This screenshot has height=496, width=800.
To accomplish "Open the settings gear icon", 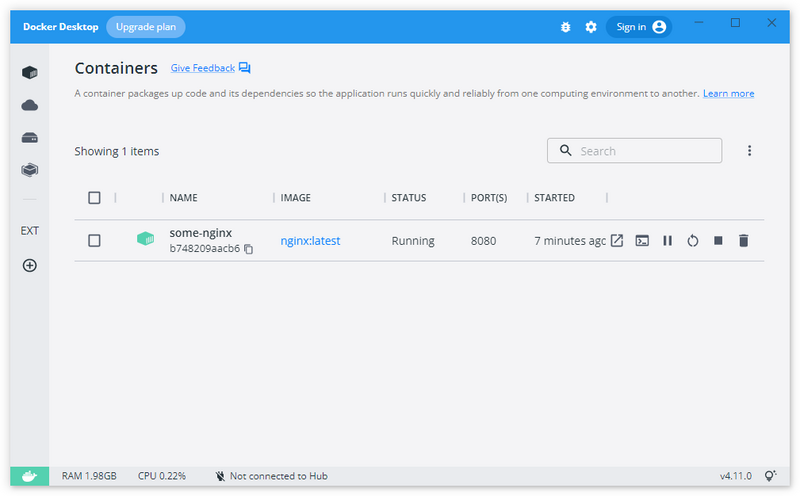I will pyautogui.click(x=591, y=27).
